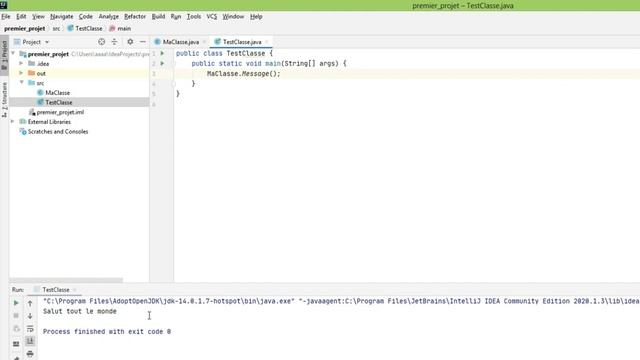640x360 pixels.
Task: Click Up the Stack Trace arrow
Action: 30,303
